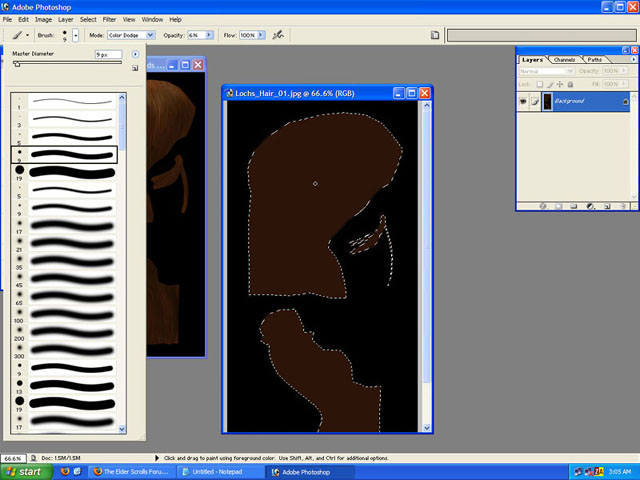Expand the small arrow next to Brush tool icon
Image resolution: width=640 pixels, height=480 pixels.
pyautogui.click(x=27, y=36)
